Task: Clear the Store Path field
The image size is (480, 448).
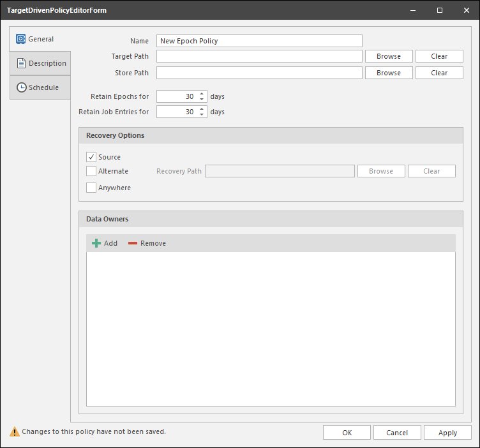Action: (x=439, y=73)
